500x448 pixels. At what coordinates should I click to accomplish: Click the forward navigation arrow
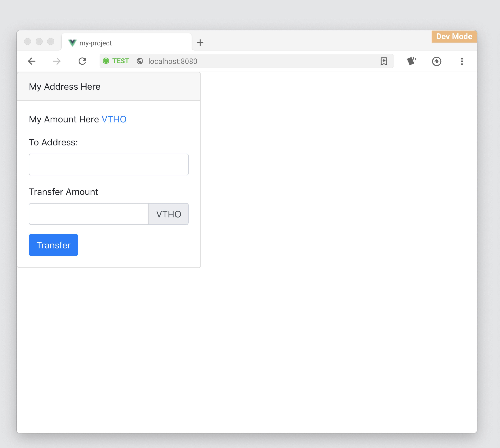[57, 61]
